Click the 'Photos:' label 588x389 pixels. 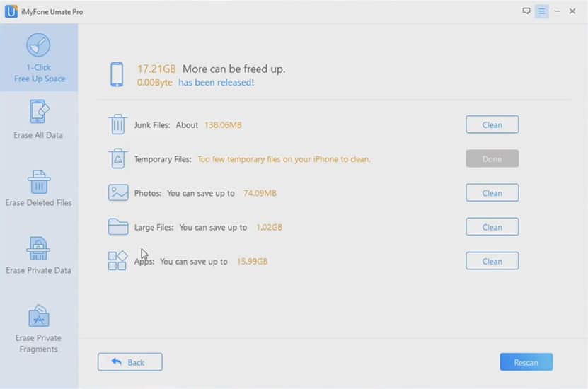click(147, 193)
